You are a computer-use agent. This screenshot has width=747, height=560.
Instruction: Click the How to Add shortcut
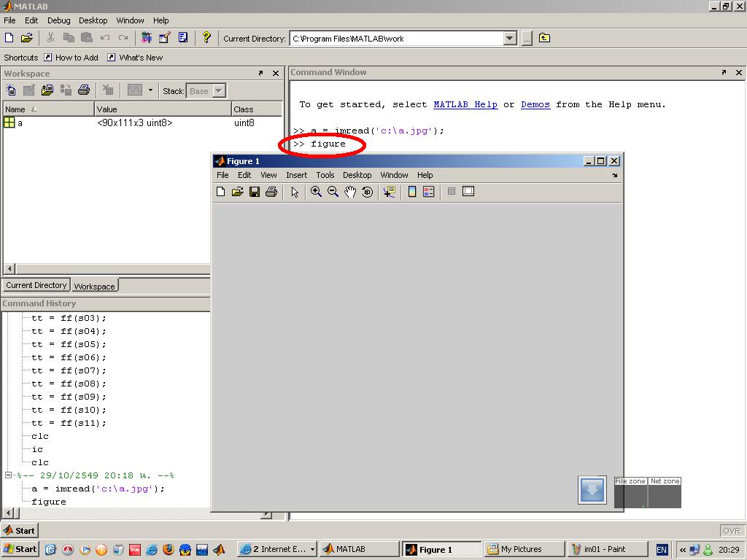(x=71, y=58)
